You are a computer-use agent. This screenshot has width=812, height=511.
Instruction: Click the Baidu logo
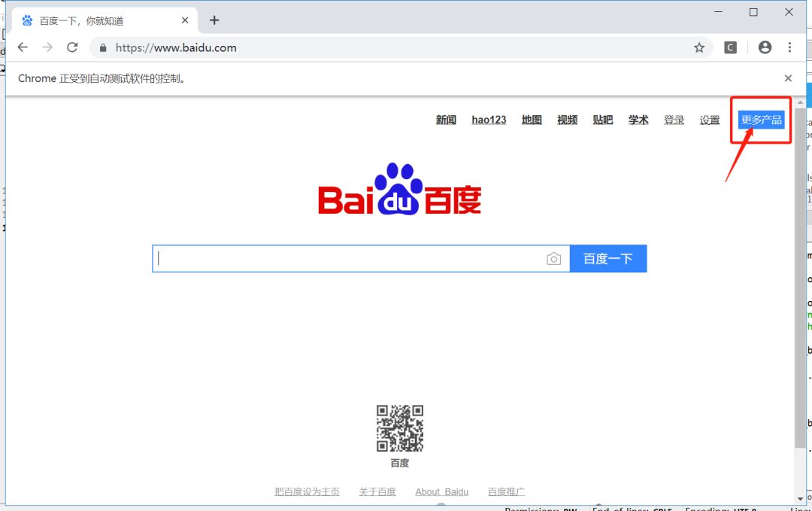point(399,189)
